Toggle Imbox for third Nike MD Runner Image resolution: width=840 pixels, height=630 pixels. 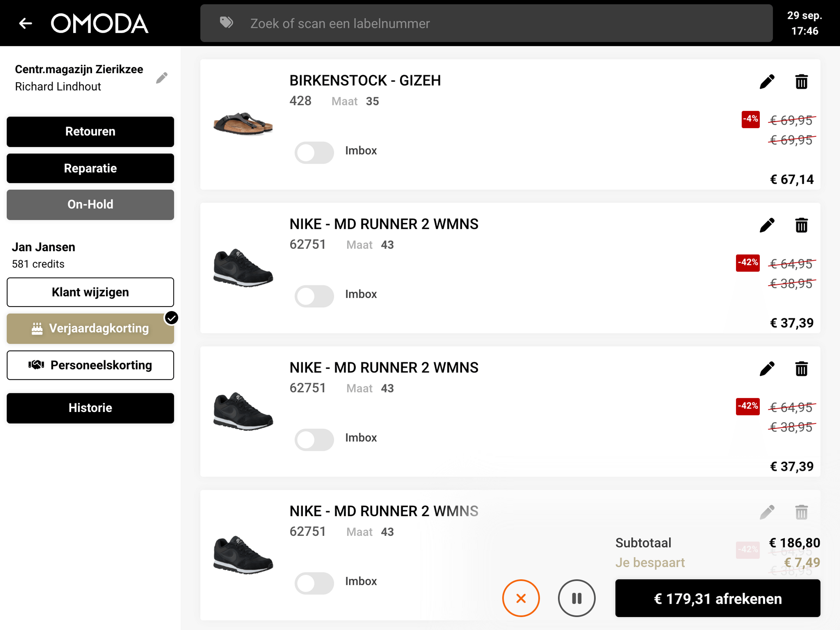(314, 583)
